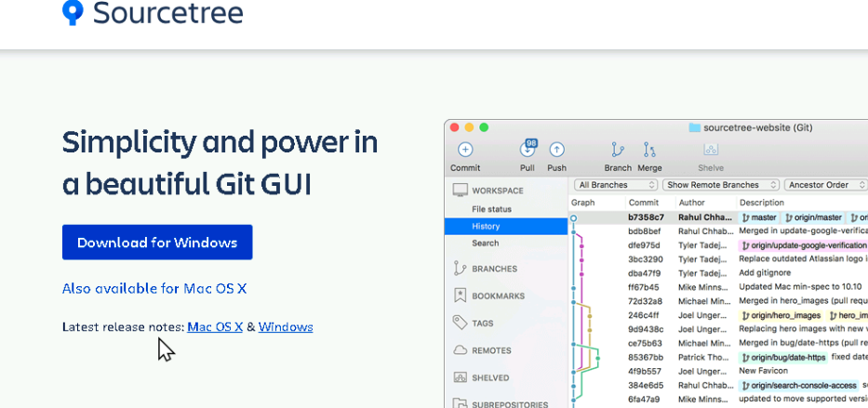Click the origin/bug/date-https label tag
Viewport: 868px width, 408px height.
click(x=783, y=357)
